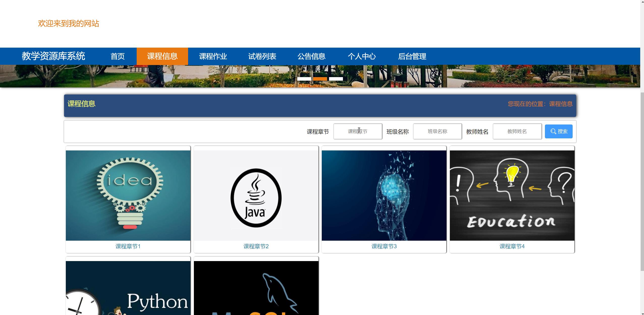Viewport: 644px width, 315px height.
Task: Go to the 课程作业 page
Action: pyautogui.click(x=213, y=56)
